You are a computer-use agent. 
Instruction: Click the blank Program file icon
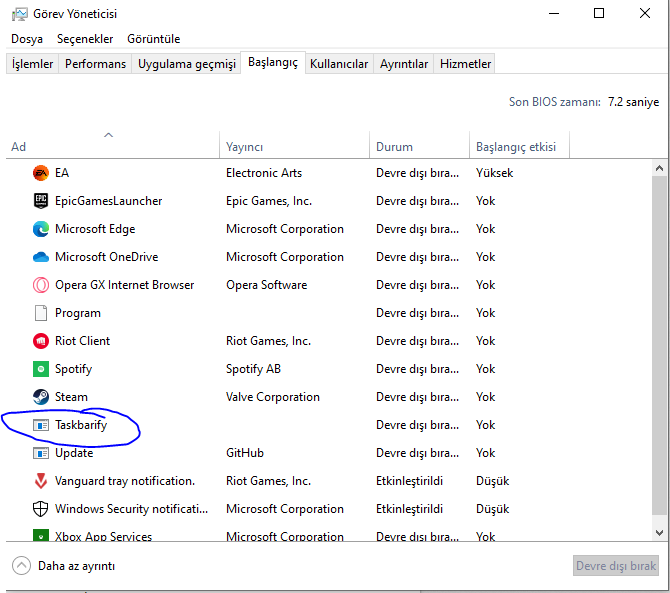tap(41, 313)
